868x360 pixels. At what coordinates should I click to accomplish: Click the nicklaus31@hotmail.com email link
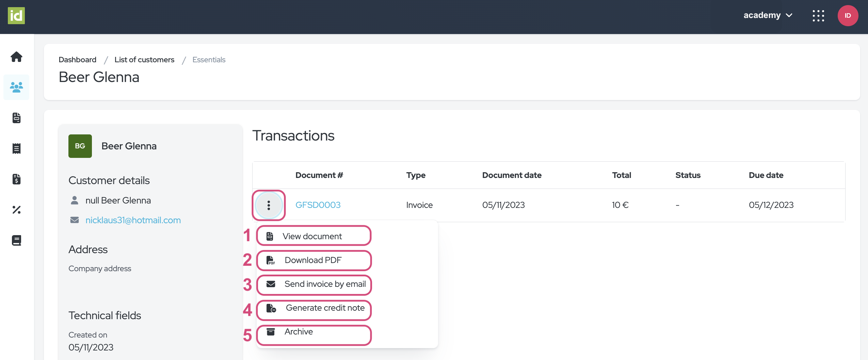click(133, 220)
